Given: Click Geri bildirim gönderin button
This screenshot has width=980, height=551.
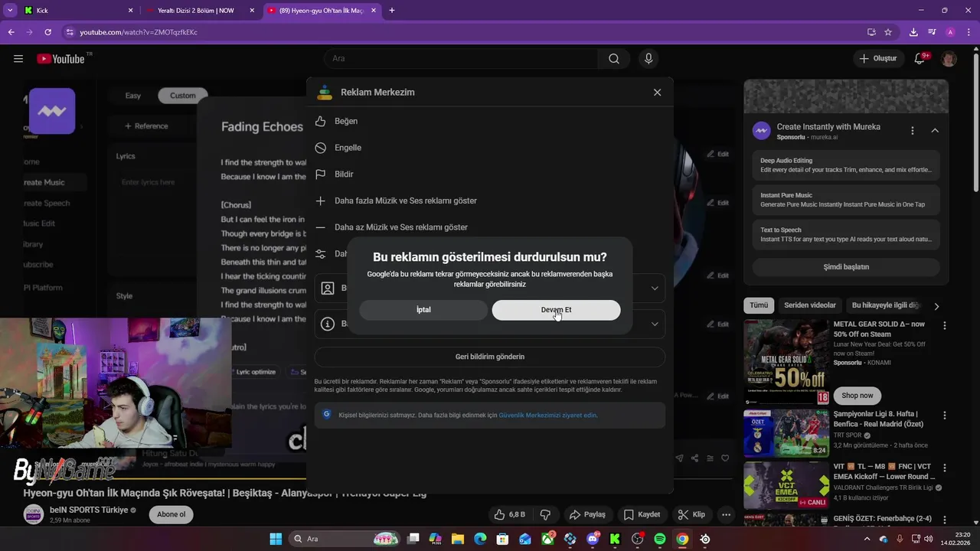Looking at the screenshot, I should (x=490, y=357).
